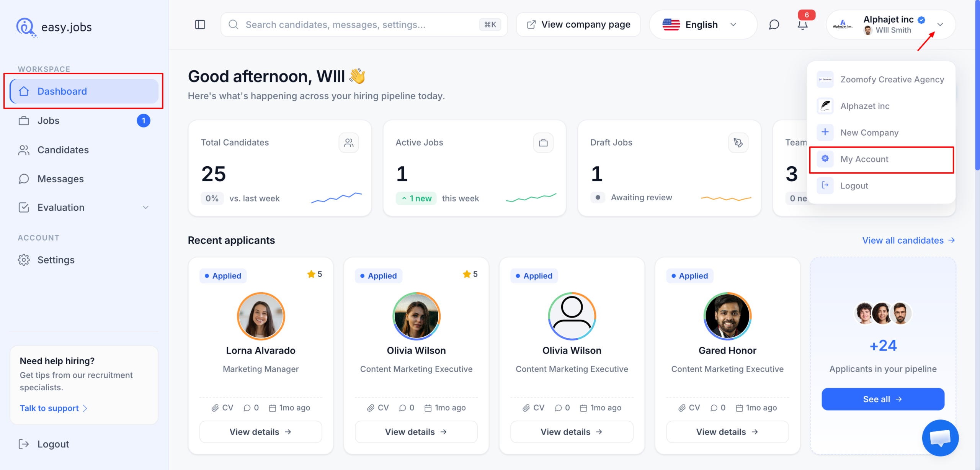Collapse the Alphajet inc account dropdown chevron
This screenshot has height=470, width=980.
(x=940, y=25)
